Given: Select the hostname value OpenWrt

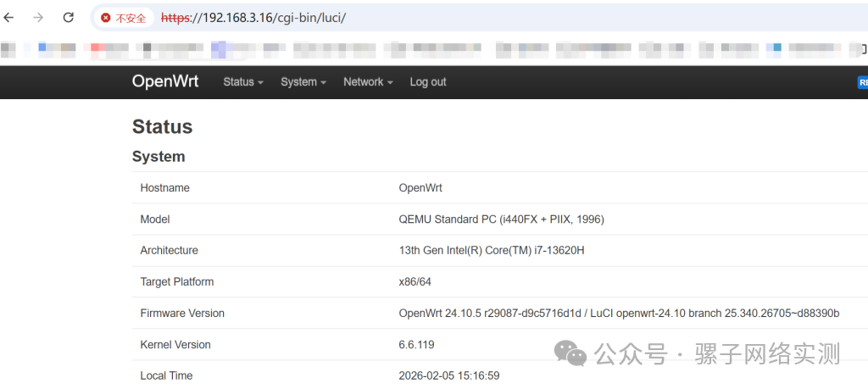Looking at the screenshot, I should (420, 188).
